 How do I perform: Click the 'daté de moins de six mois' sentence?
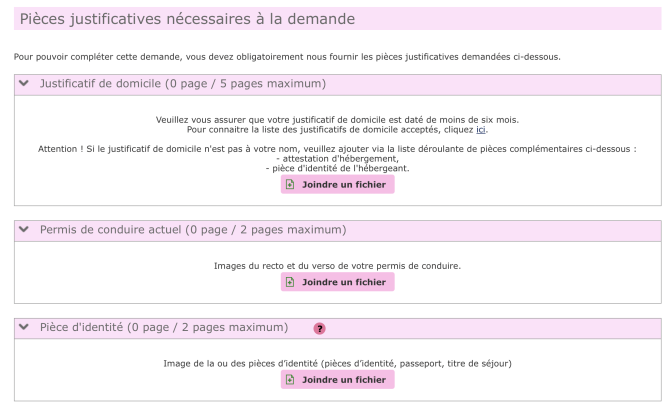click(x=337, y=119)
